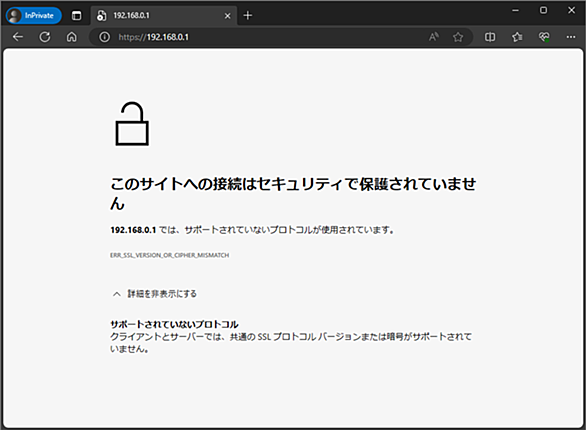586x430 pixels.
Task: Click the back arrow navigation button
Action: [18, 37]
